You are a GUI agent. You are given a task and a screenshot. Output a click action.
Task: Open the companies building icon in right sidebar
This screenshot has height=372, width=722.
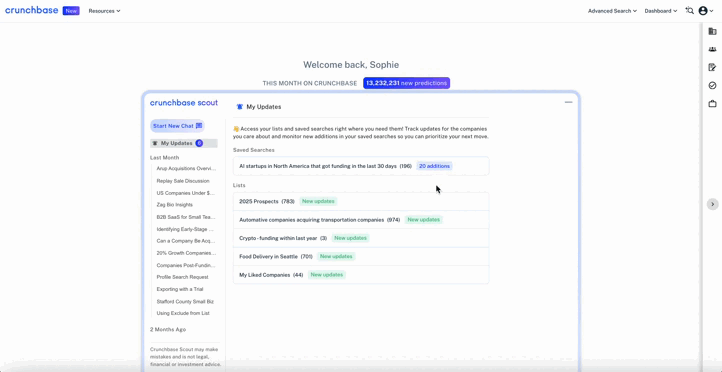pyautogui.click(x=712, y=31)
